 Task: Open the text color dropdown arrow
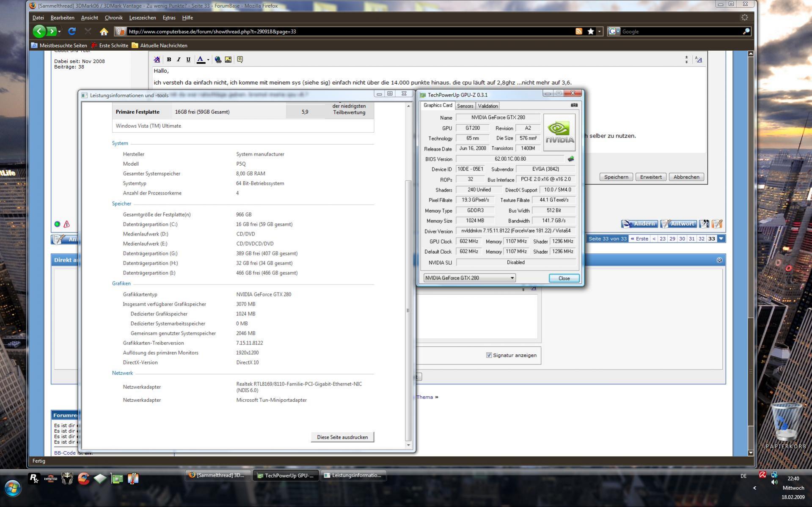[208, 60]
